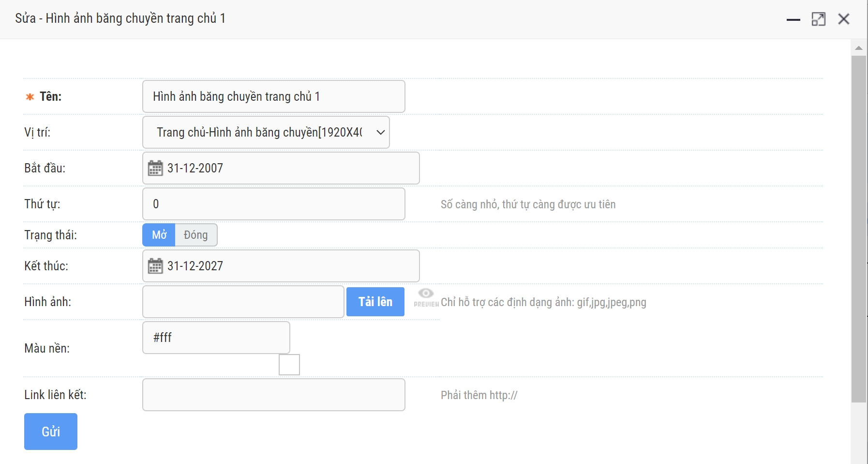
Task: Submit the form with Gửi button
Action: [x=51, y=432]
